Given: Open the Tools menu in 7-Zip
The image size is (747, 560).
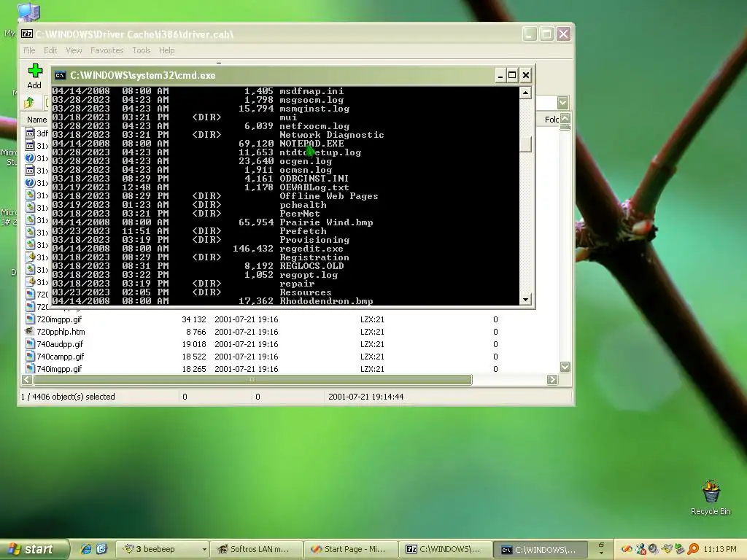Looking at the screenshot, I should (141, 50).
